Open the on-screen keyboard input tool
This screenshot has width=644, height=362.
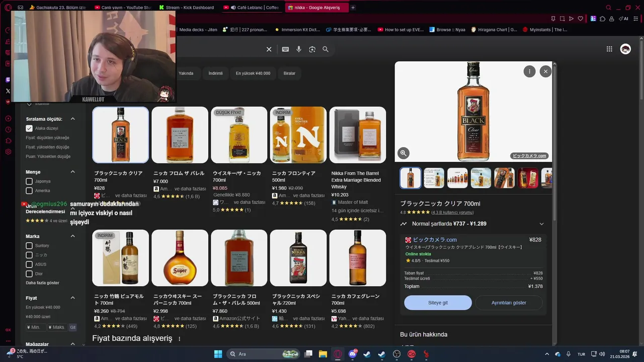285,49
